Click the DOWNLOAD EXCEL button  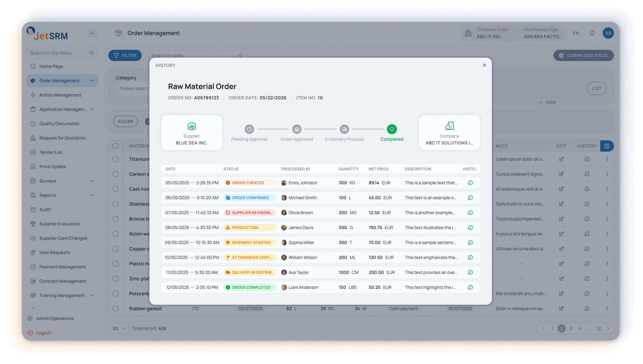pos(583,56)
